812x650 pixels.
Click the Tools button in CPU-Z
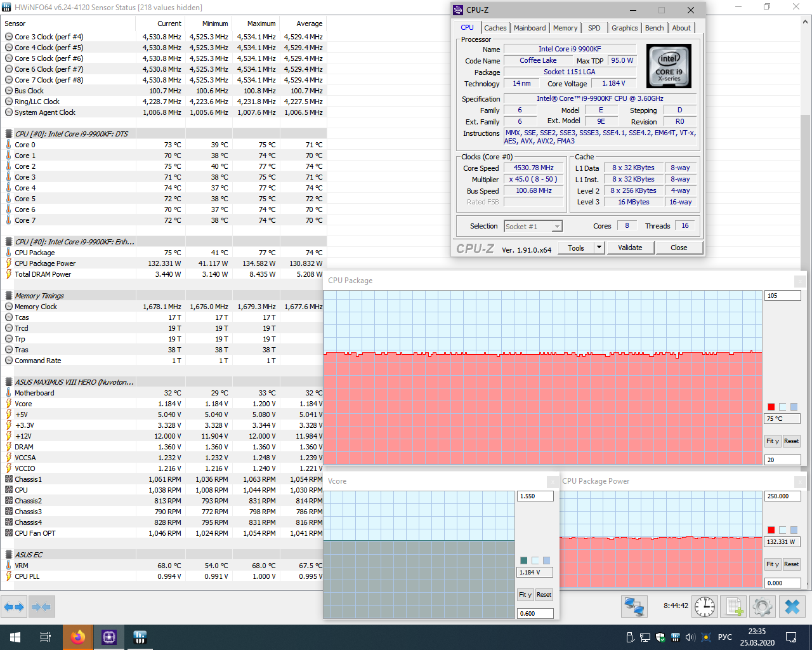pyautogui.click(x=576, y=248)
